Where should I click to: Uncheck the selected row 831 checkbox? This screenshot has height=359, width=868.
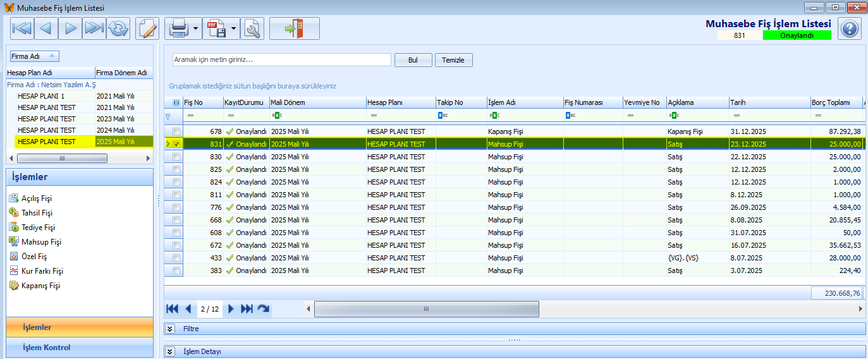pyautogui.click(x=176, y=144)
